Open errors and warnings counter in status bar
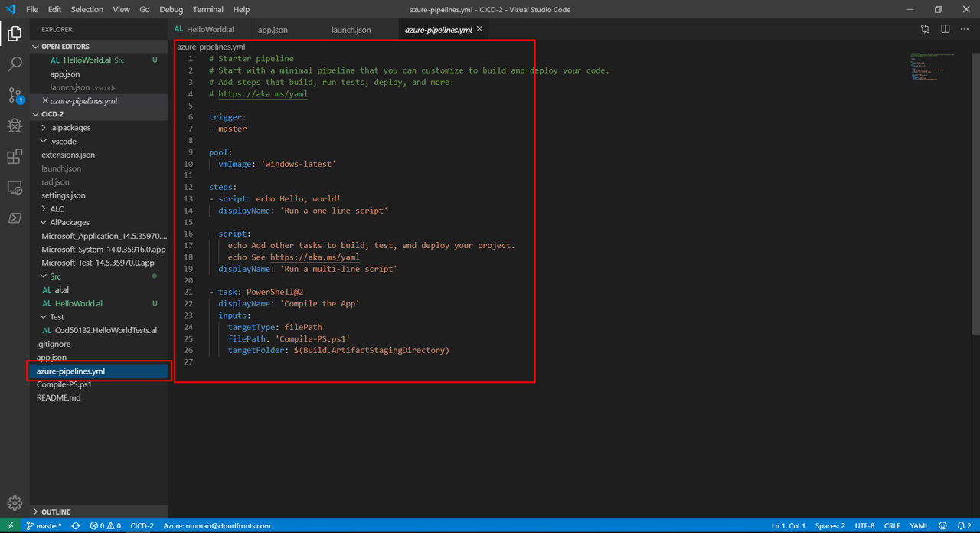The height and width of the screenshot is (533, 980). (105, 526)
